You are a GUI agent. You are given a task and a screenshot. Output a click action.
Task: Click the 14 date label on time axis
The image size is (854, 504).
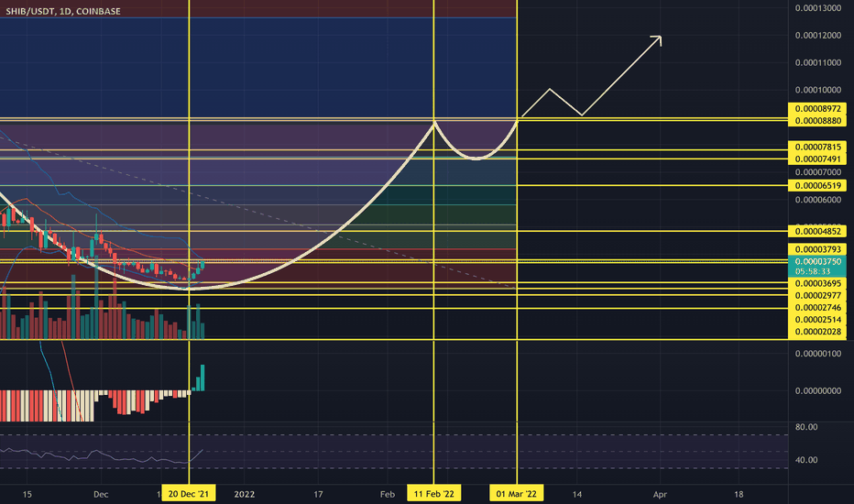click(x=576, y=494)
